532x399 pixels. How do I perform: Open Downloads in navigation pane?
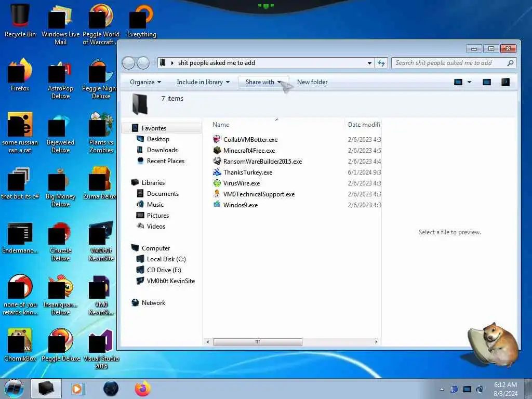point(162,150)
